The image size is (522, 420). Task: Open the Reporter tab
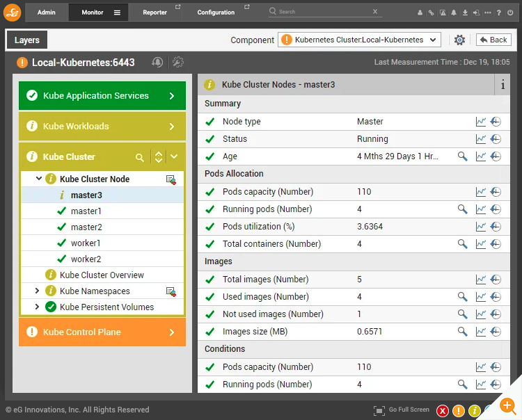tap(155, 13)
